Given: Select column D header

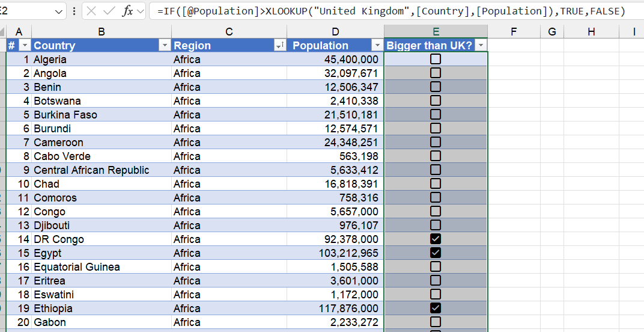Looking at the screenshot, I should [x=335, y=32].
